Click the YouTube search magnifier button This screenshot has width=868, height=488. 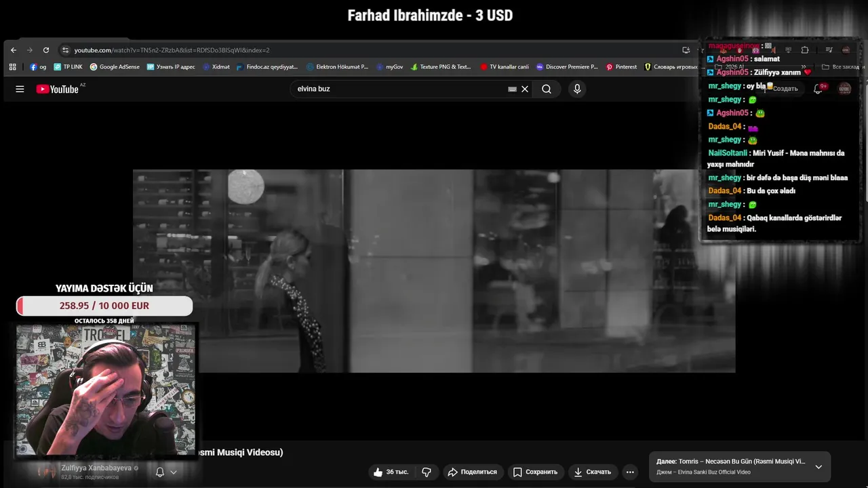click(547, 89)
